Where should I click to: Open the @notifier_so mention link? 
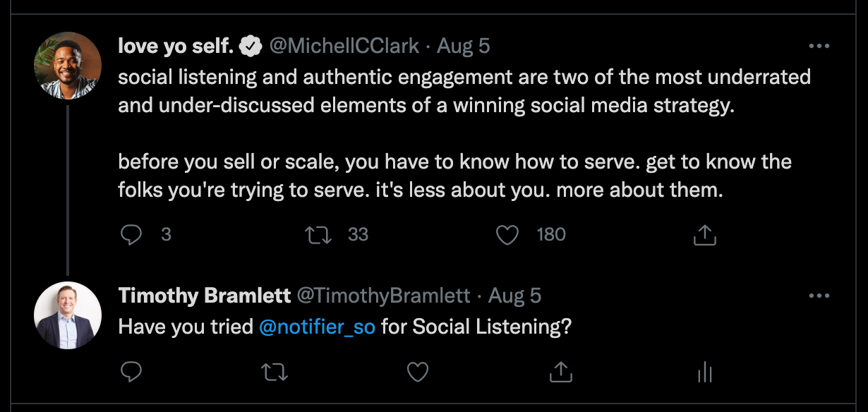317,327
